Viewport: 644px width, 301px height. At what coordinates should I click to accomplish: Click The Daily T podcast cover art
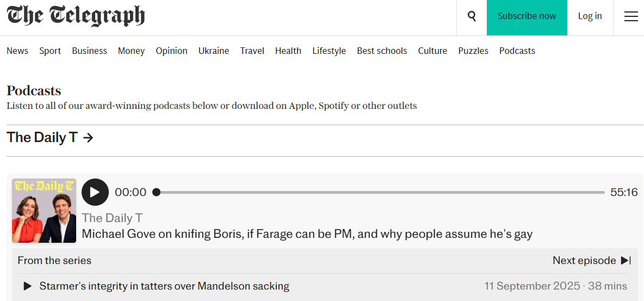(x=44, y=210)
